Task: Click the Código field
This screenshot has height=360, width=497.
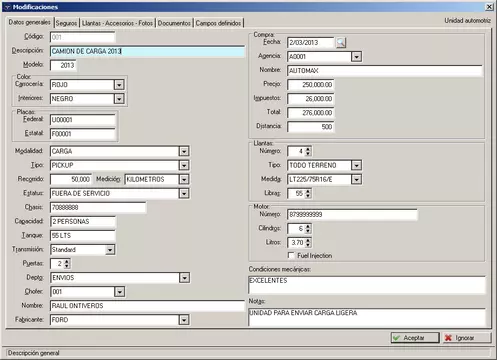Action: (x=83, y=37)
